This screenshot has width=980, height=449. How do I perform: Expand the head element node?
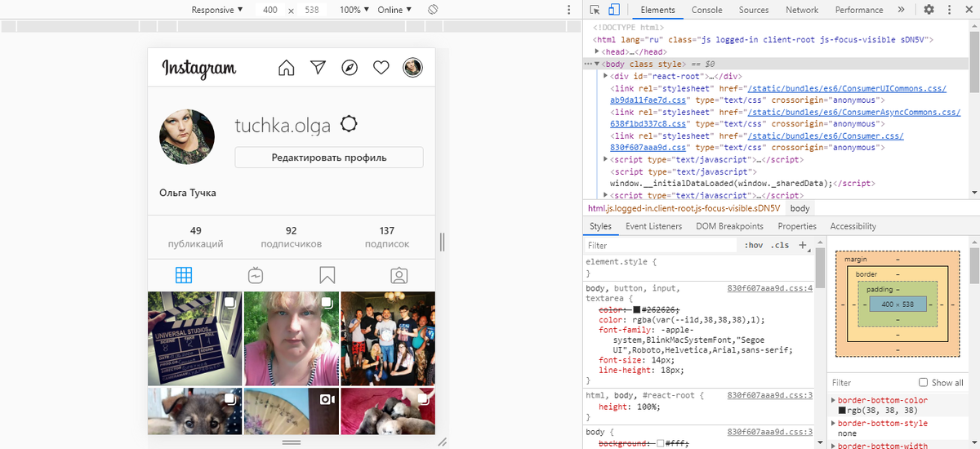tap(598, 51)
